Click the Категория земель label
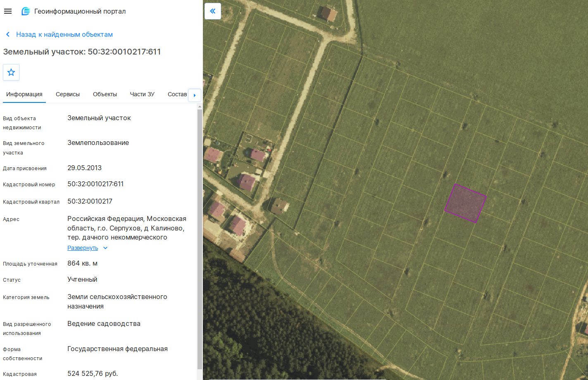The height and width of the screenshot is (380, 588). 26,297
